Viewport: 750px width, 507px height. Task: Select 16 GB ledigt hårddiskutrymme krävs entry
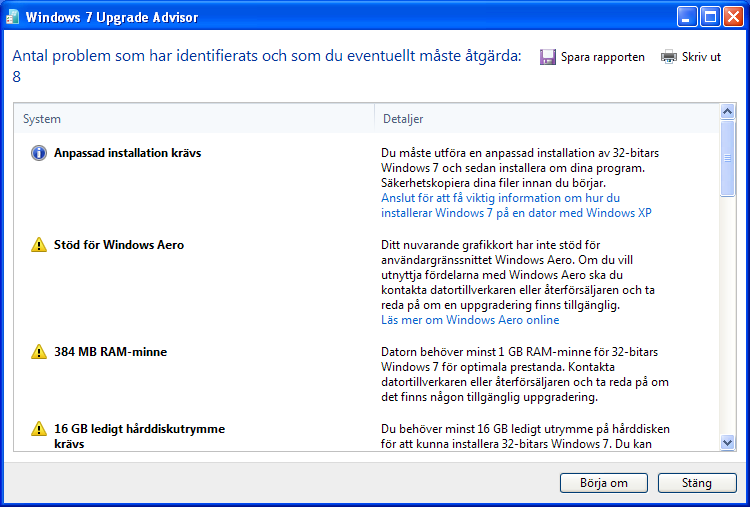[x=139, y=436]
